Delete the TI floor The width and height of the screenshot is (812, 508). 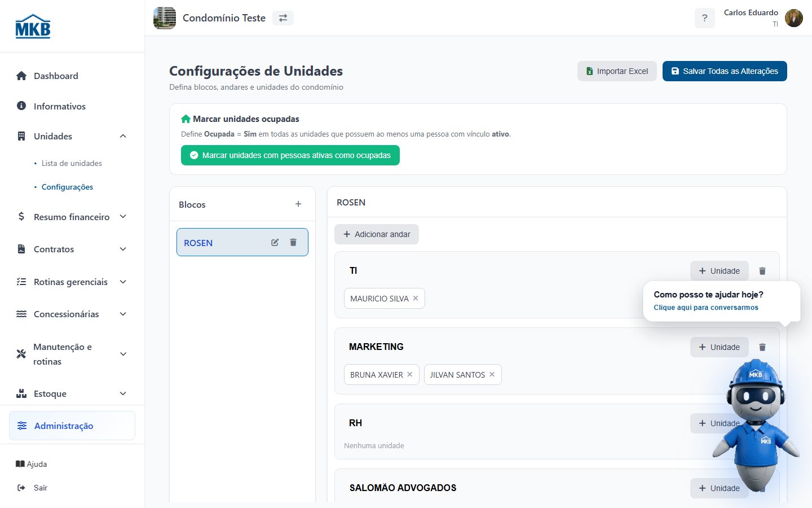point(762,271)
